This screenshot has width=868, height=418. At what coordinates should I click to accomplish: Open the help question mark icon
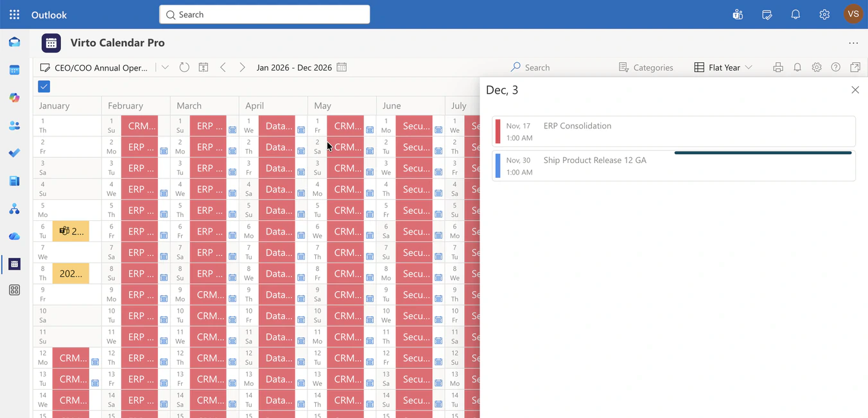coord(836,67)
